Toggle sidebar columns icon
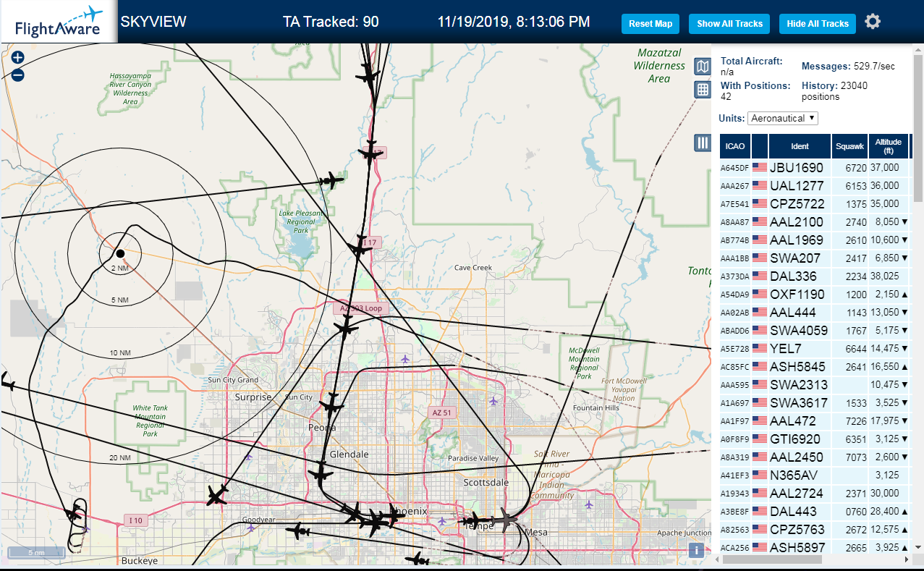 [702, 143]
